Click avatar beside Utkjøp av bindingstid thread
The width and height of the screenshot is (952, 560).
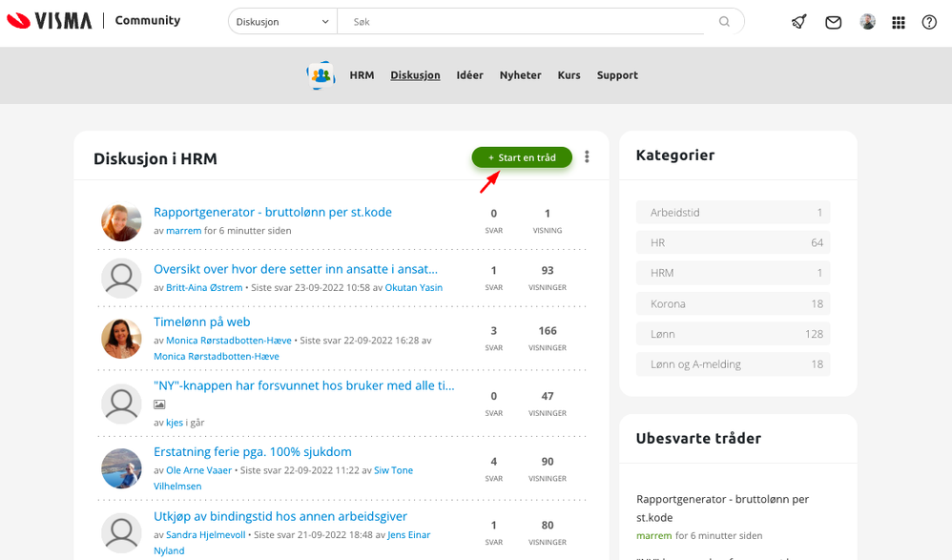(121, 532)
